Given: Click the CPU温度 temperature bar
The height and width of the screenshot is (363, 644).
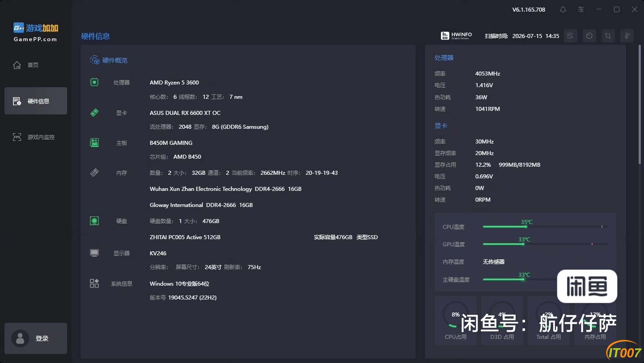Looking at the screenshot, I should (545, 227).
